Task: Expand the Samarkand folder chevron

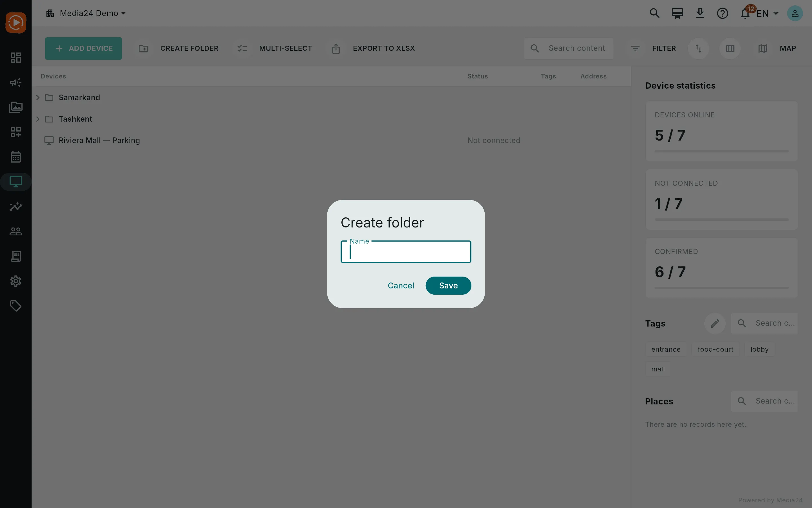Action: 38,97
